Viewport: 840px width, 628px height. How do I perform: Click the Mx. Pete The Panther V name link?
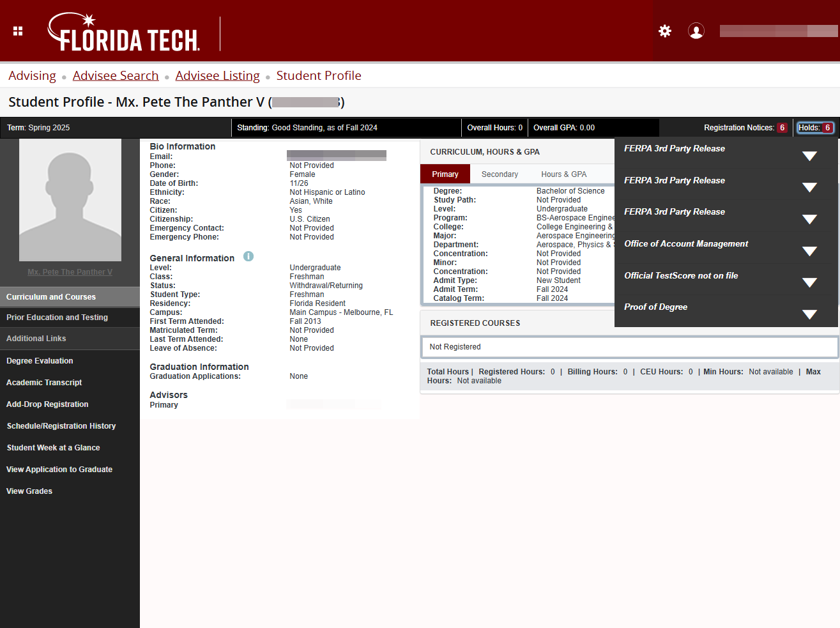tap(70, 272)
